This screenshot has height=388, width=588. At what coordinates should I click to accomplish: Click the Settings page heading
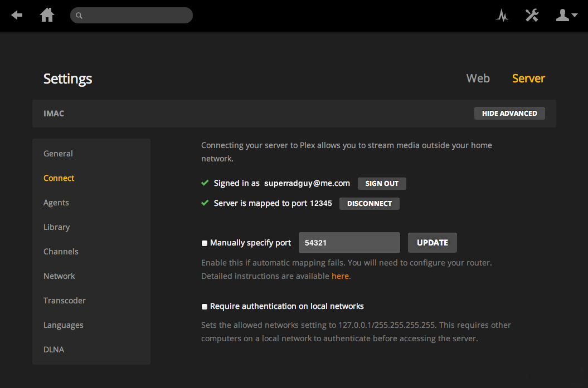coord(68,78)
